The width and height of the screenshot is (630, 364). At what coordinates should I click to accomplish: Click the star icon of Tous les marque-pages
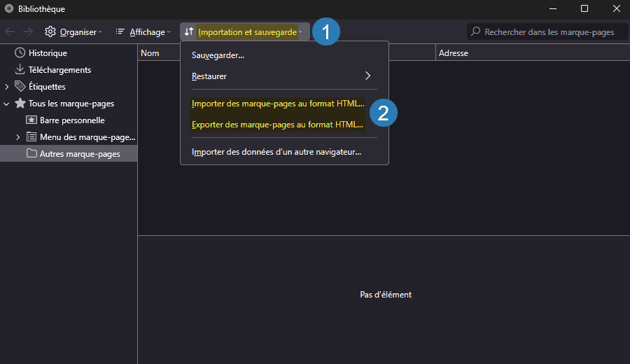pyautogui.click(x=20, y=104)
